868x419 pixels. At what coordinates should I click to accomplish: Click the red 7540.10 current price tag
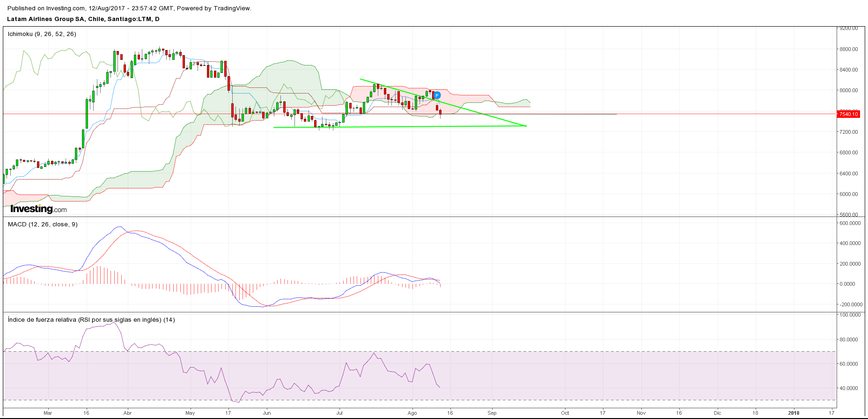click(x=848, y=114)
